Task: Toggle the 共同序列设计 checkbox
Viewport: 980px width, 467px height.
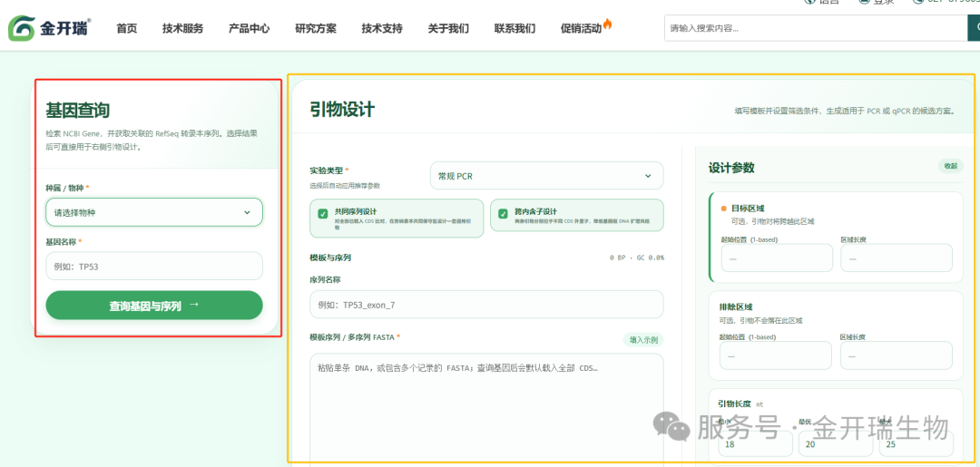Action: (x=323, y=214)
